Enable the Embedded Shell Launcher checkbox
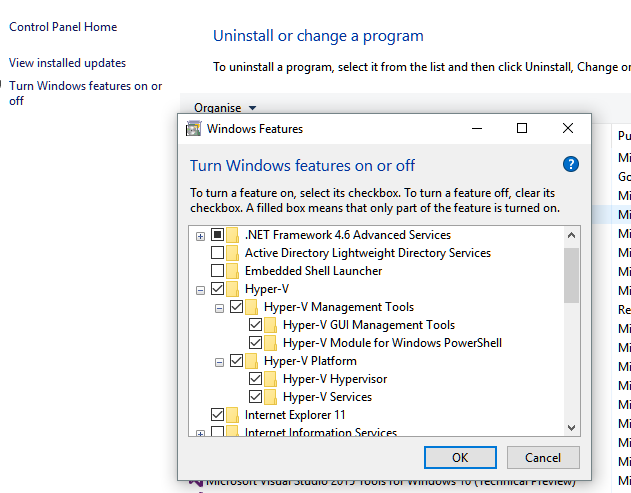 [x=217, y=270]
